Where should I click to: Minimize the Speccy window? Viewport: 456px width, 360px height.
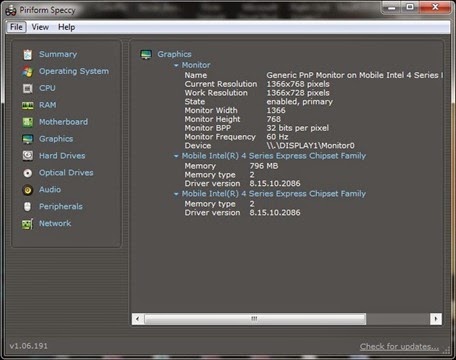click(392, 7)
